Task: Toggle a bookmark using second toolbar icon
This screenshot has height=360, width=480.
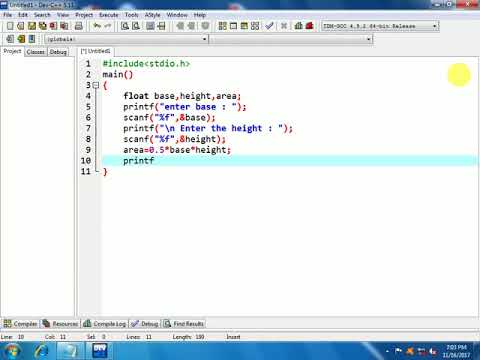Action: click(x=21, y=39)
